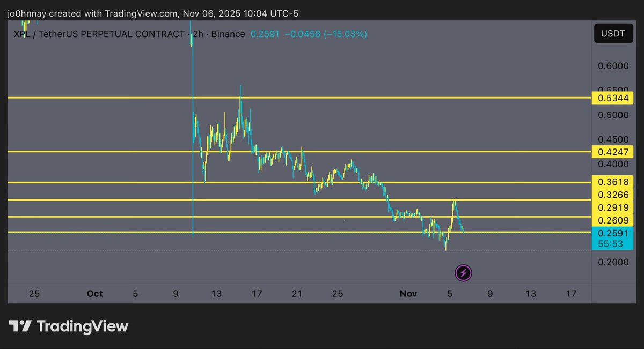Viewport: 644px width, 349px height.
Task: Click the blue current price label 0.2591
Action: click(x=612, y=233)
